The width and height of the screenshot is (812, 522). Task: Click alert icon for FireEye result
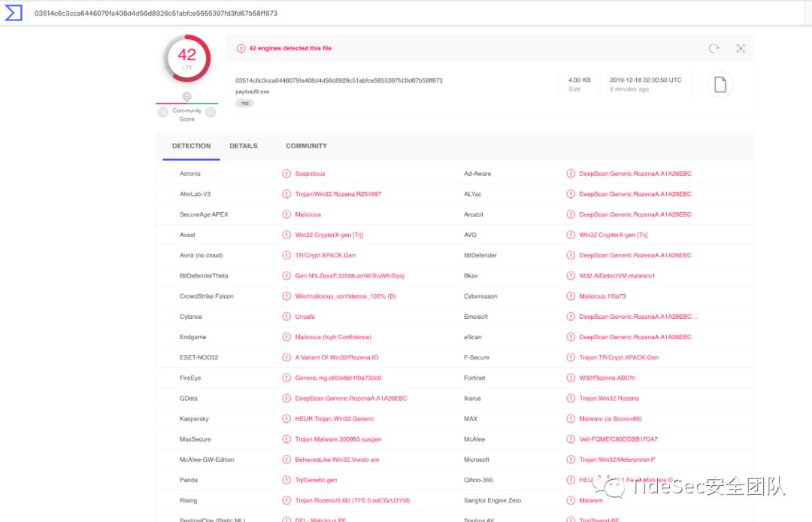(286, 378)
